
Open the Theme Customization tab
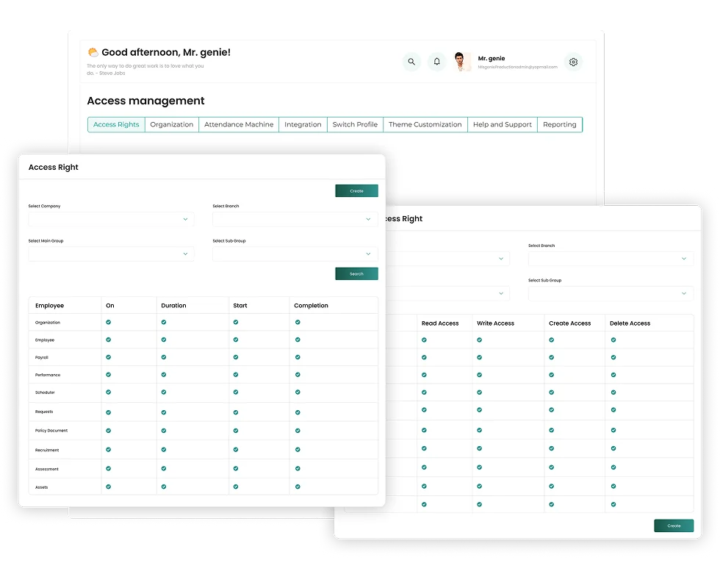pyautogui.click(x=425, y=125)
